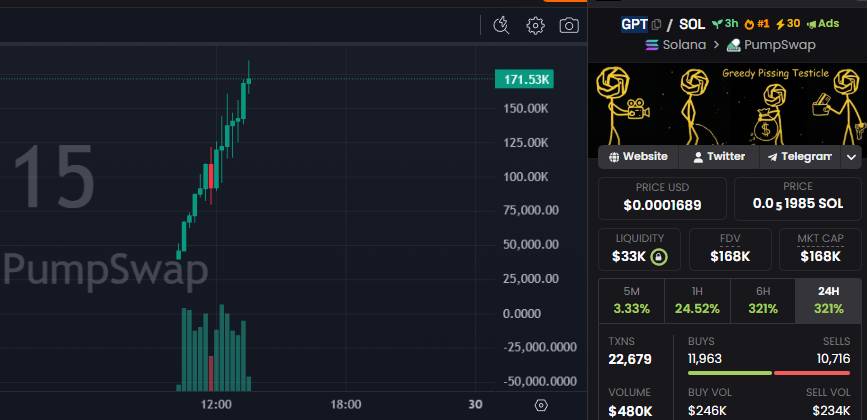Click the green buys ratio bar

tap(729, 373)
